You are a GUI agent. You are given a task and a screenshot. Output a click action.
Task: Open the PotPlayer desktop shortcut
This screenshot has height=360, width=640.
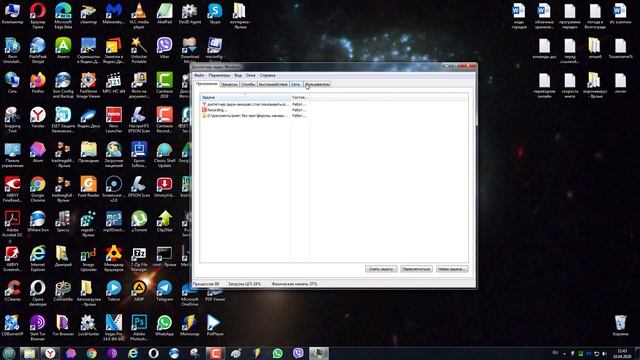point(215,325)
